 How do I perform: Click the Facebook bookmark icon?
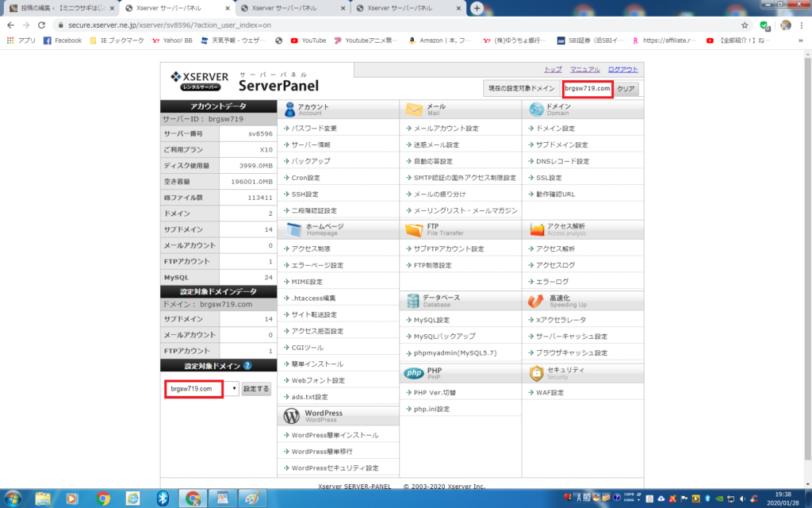pos(48,40)
